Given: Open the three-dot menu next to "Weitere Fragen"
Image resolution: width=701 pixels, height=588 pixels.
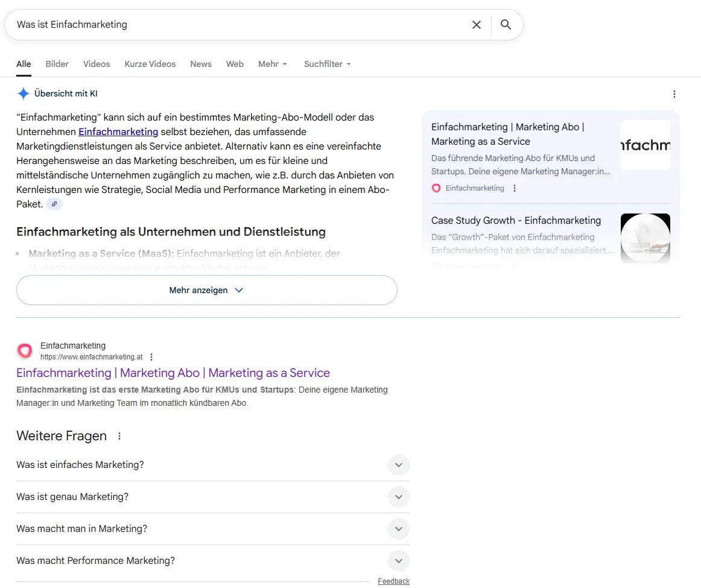Looking at the screenshot, I should pyautogui.click(x=119, y=436).
